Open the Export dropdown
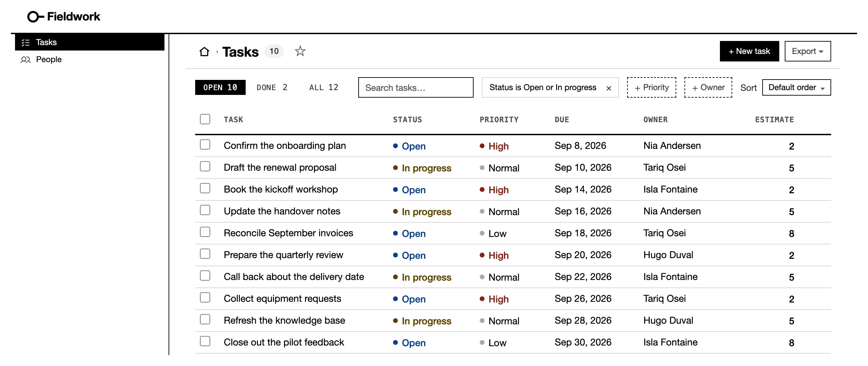The height and width of the screenshot is (366, 868). [808, 51]
